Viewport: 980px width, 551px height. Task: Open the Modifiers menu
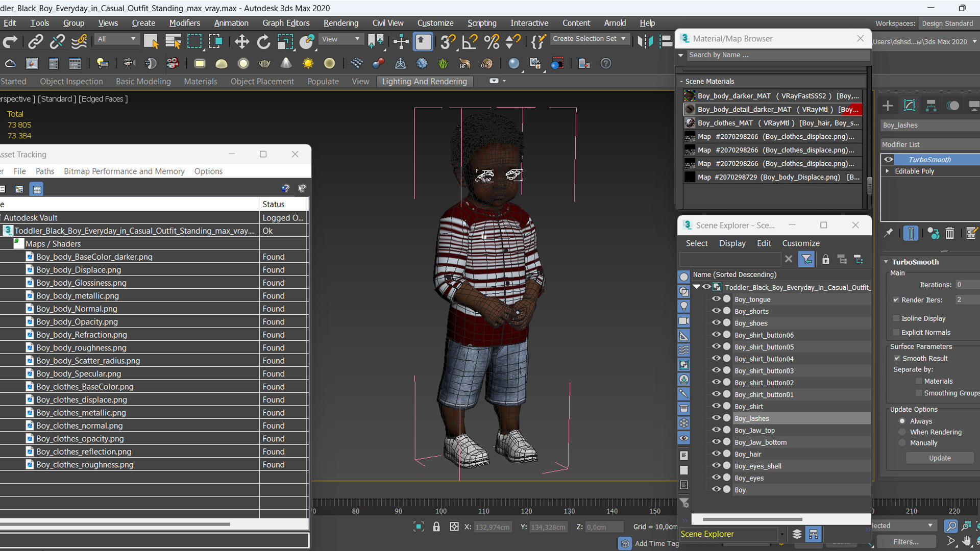(x=184, y=23)
